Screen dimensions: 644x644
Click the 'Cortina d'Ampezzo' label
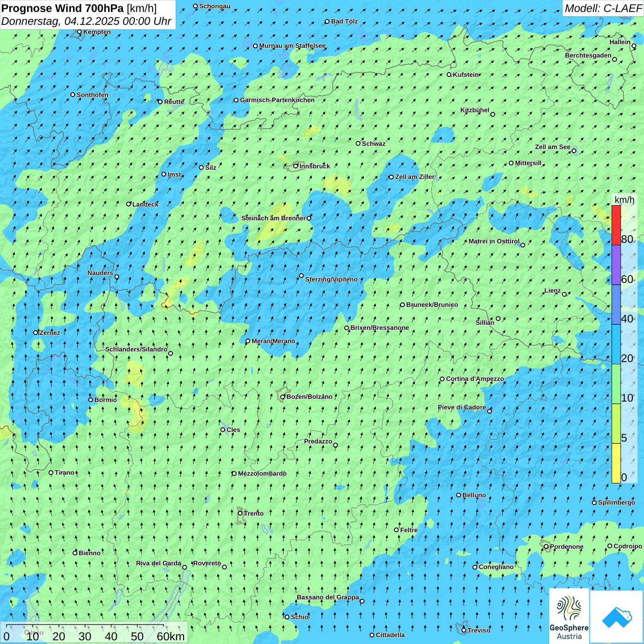pyautogui.click(x=475, y=379)
